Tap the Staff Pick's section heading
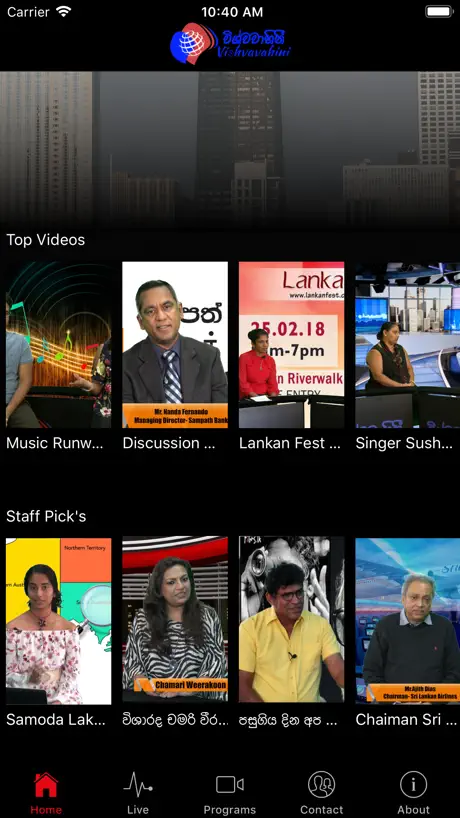 coord(46,516)
